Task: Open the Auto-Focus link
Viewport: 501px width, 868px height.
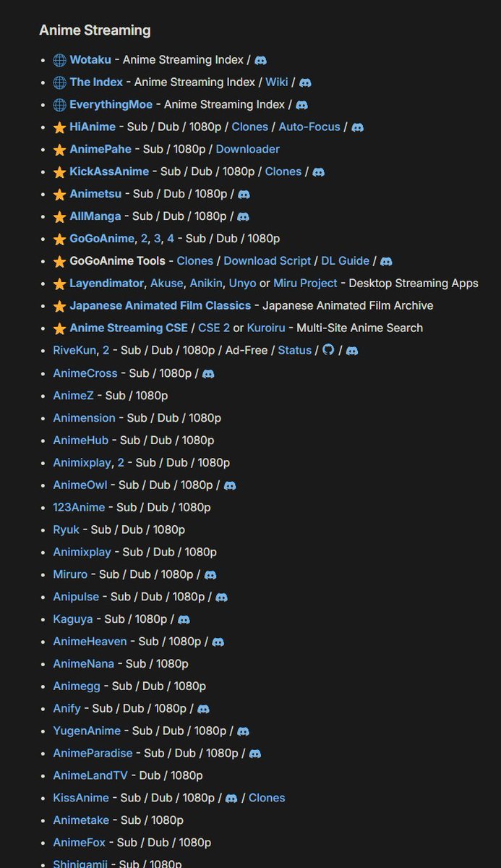Action: pyautogui.click(x=309, y=127)
